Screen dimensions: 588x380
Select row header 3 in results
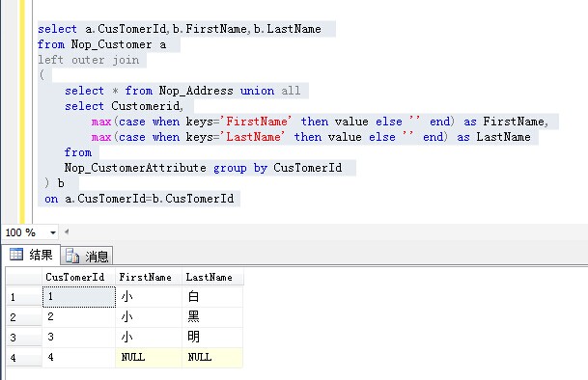click(x=24, y=338)
